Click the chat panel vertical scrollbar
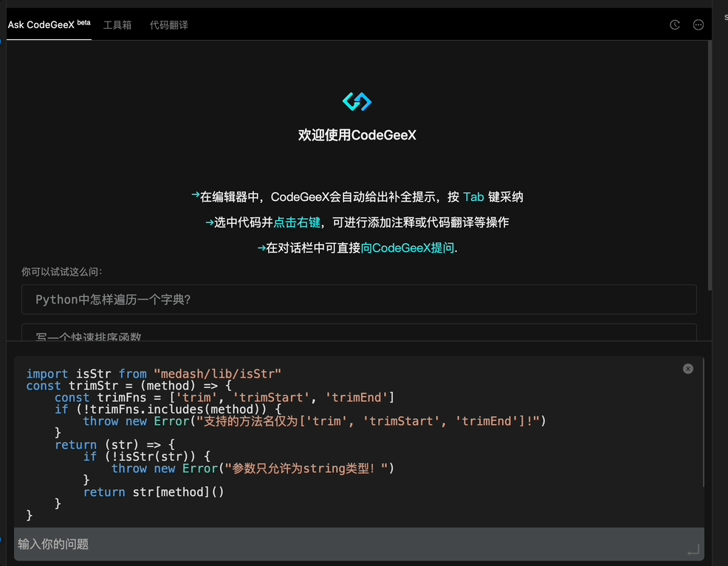 710,166
